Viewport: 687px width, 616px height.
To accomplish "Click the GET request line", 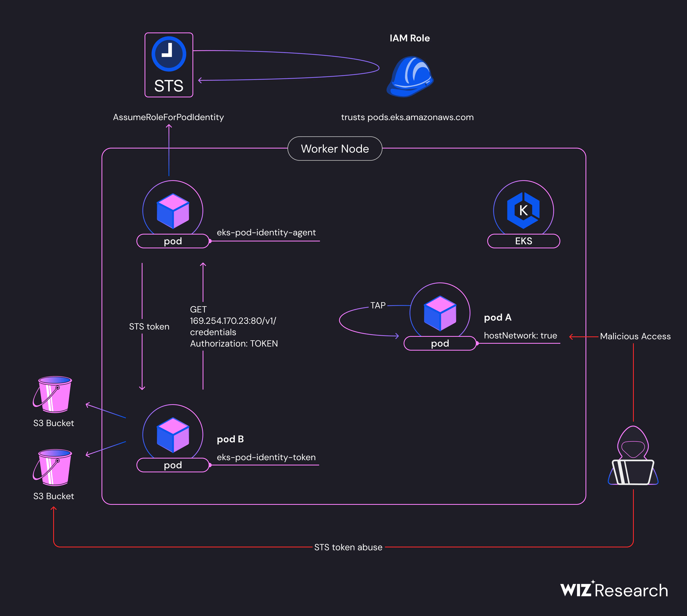I will click(198, 309).
